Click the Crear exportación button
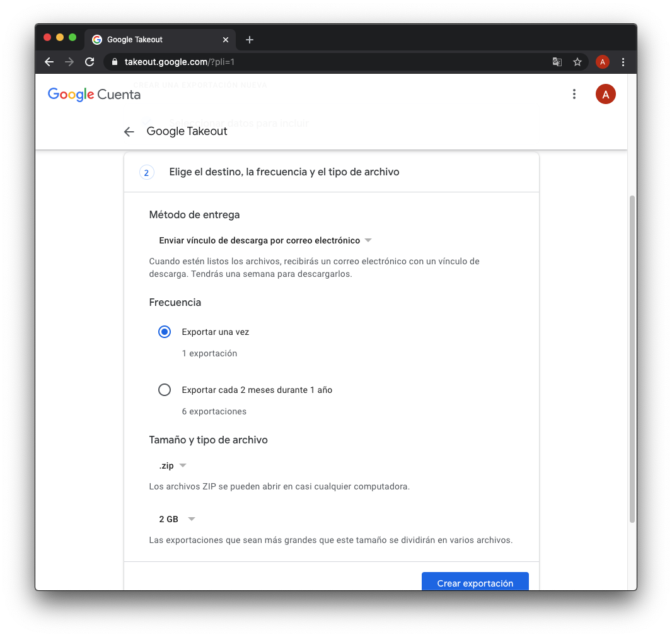The width and height of the screenshot is (672, 637). 475,581
